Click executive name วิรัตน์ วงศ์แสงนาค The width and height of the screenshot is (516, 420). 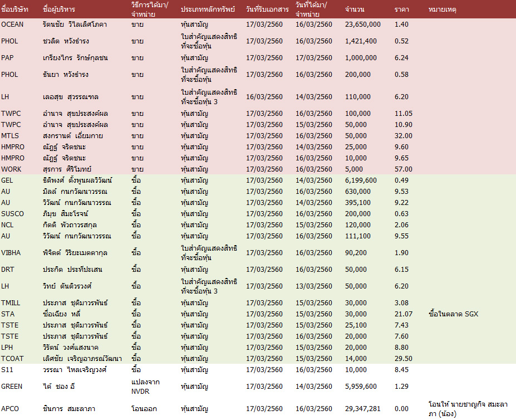click(71, 348)
